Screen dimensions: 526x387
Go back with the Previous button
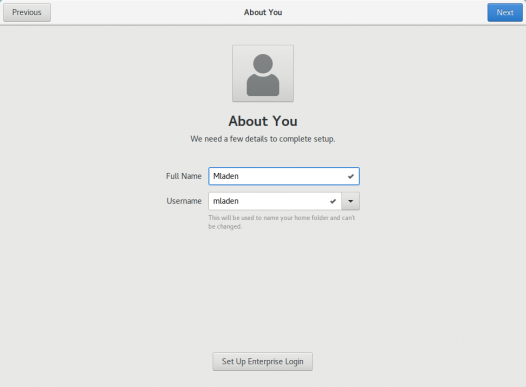pos(27,12)
